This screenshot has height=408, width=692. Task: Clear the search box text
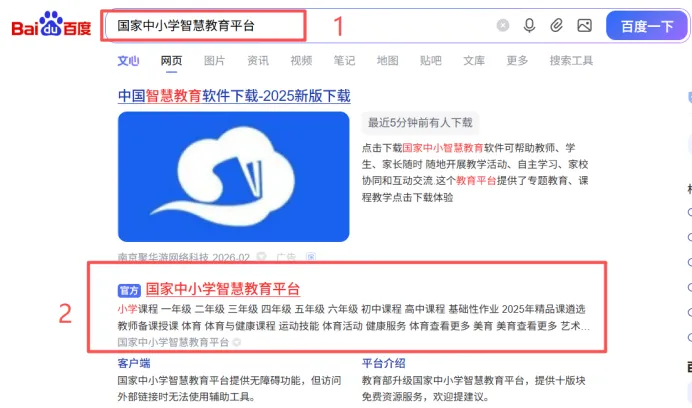[x=503, y=26]
